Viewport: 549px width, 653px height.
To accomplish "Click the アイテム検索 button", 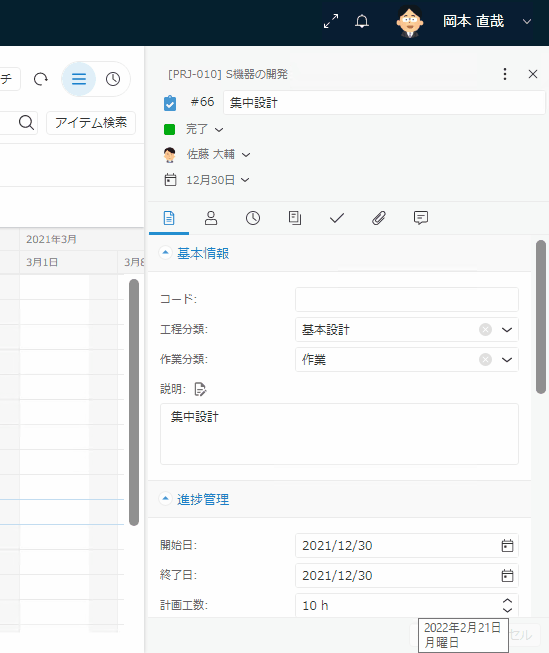I will click(x=91, y=122).
